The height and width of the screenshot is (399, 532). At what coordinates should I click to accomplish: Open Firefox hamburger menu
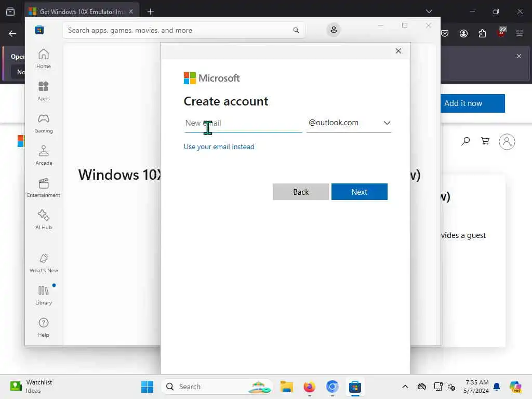click(x=520, y=33)
